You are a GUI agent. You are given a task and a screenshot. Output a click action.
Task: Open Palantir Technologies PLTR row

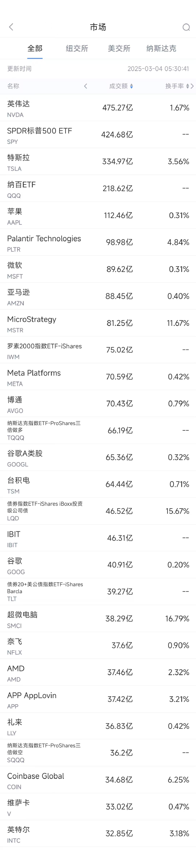[98, 242]
